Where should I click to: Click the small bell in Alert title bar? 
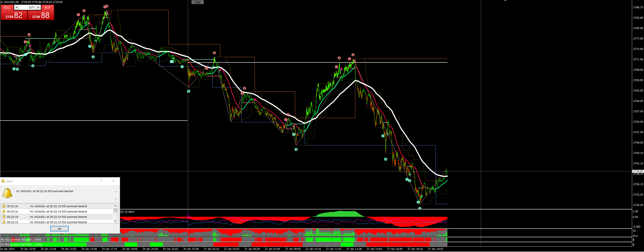click(3, 181)
